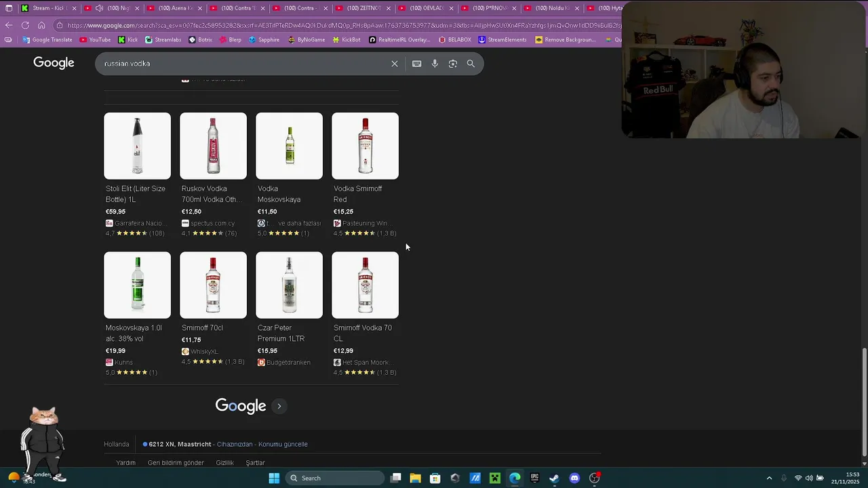The height and width of the screenshot is (488, 868).
Task: Open the Streamlabs bookmark
Action: (x=163, y=39)
